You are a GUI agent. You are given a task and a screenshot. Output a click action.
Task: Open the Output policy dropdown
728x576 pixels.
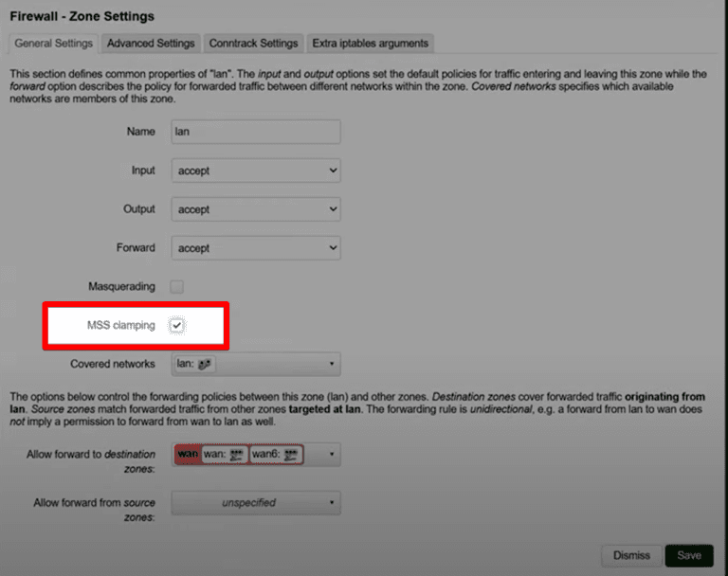[255, 209]
